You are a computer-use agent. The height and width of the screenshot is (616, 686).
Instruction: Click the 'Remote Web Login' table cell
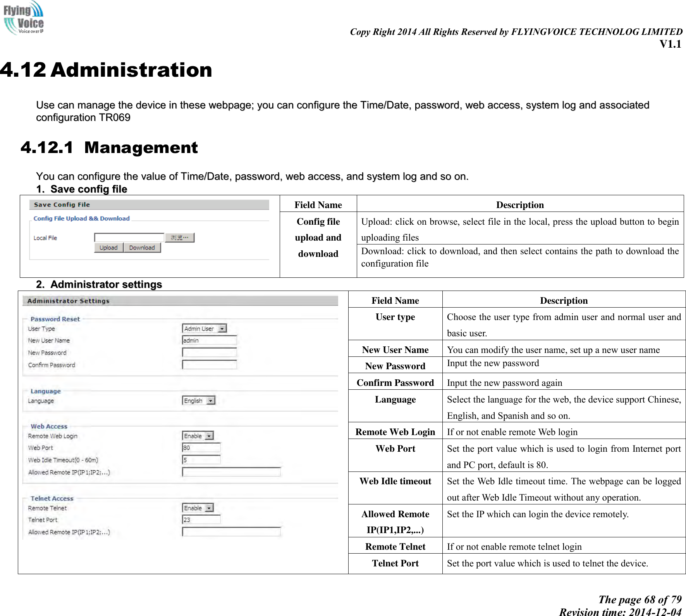(x=395, y=430)
